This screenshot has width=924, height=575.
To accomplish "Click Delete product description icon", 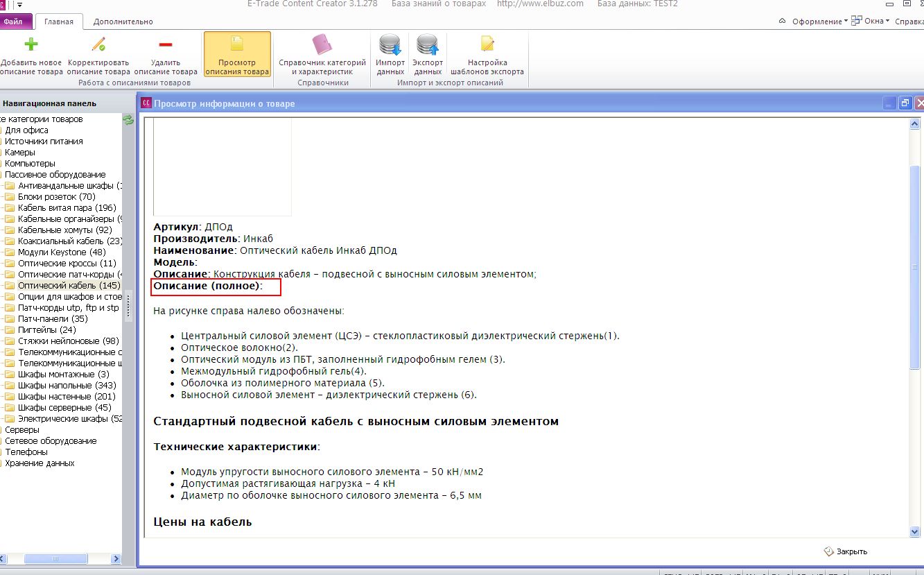I will click(x=165, y=44).
